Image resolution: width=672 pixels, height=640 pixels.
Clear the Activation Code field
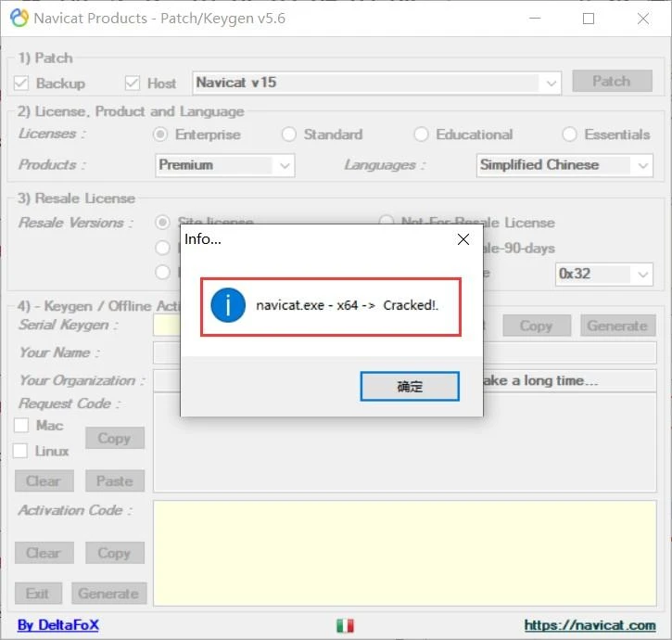44,553
